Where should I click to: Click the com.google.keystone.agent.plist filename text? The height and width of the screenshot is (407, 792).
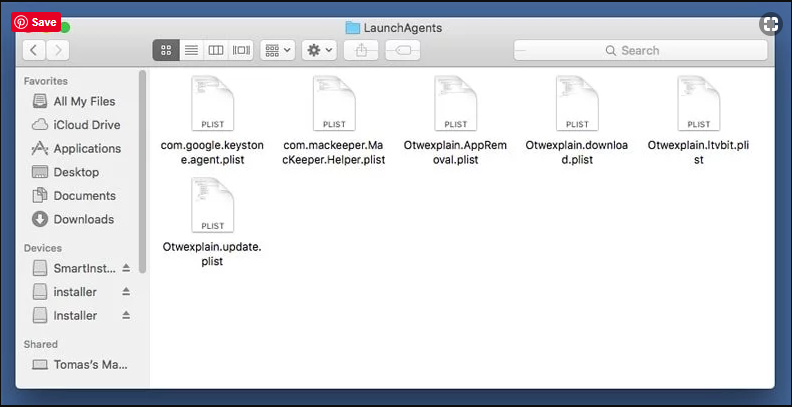click(212, 152)
